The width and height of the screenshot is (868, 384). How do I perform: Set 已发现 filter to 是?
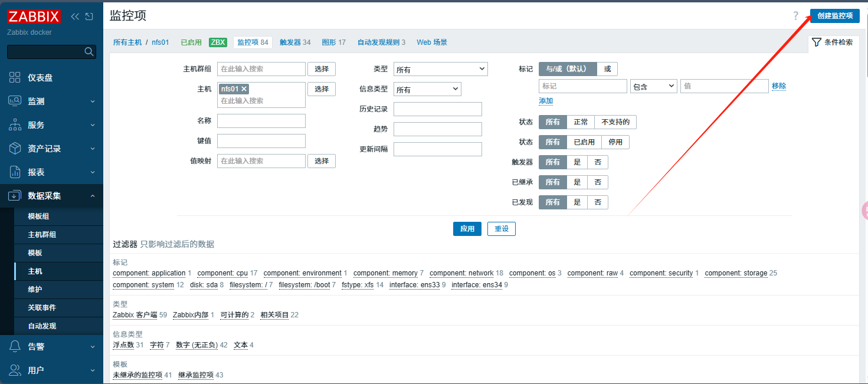pyautogui.click(x=577, y=202)
